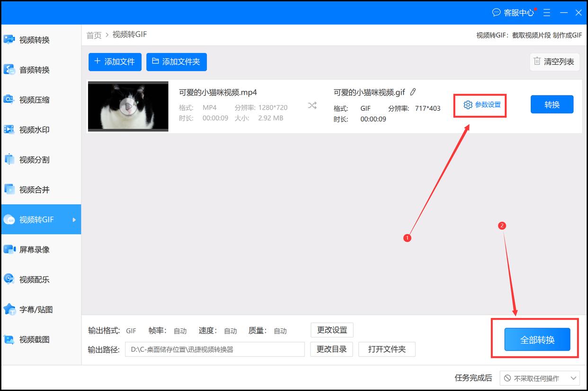Open 客服中心 customer service
The height and width of the screenshot is (391, 588).
tap(514, 12)
